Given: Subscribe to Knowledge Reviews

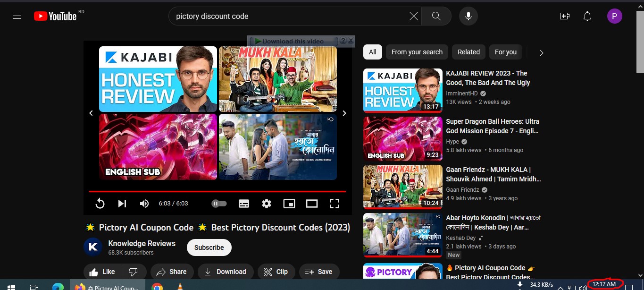Looking at the screenshot, I should click(x=209, y=247).
